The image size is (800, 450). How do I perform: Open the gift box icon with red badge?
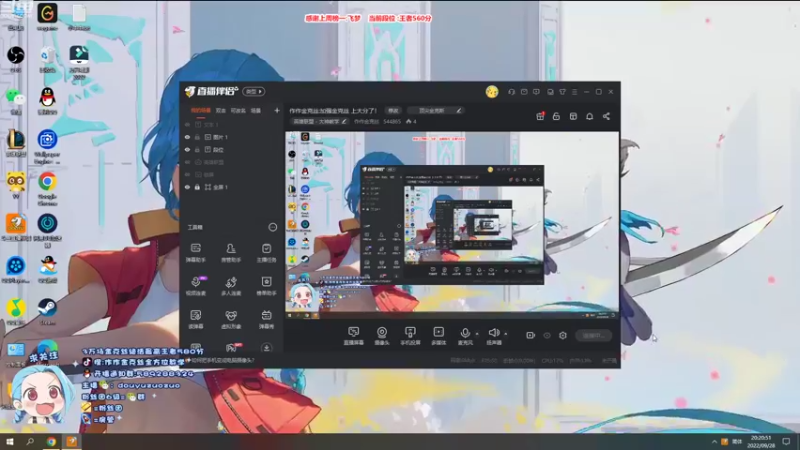click(540, 116)
